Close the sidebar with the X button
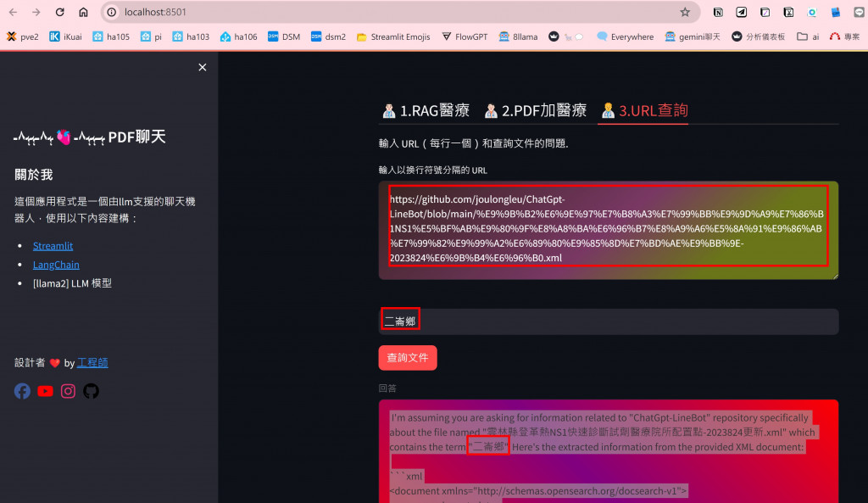868x503 pixels. click(203, 67)
